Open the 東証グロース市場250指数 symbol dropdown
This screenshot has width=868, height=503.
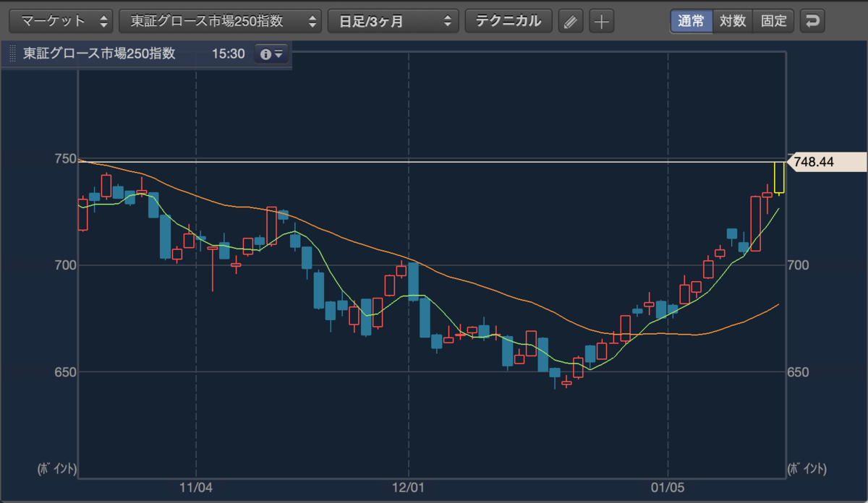[221, 21]
